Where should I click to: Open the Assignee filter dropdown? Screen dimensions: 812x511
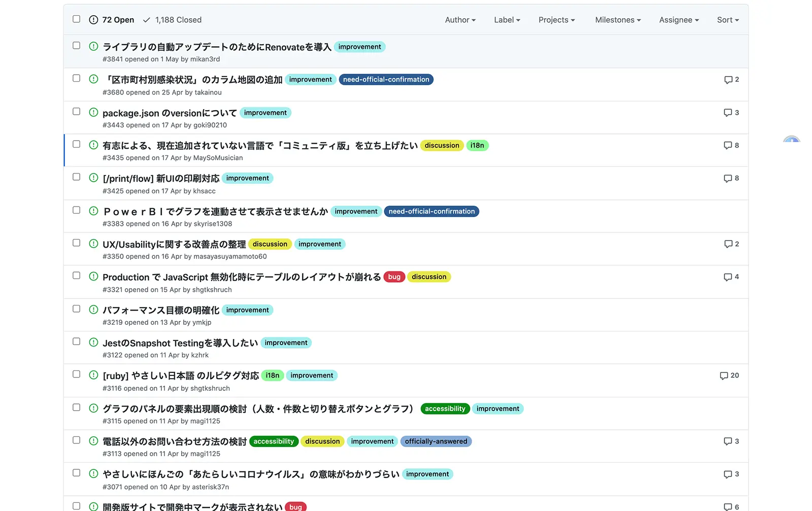tap(679, 20)
